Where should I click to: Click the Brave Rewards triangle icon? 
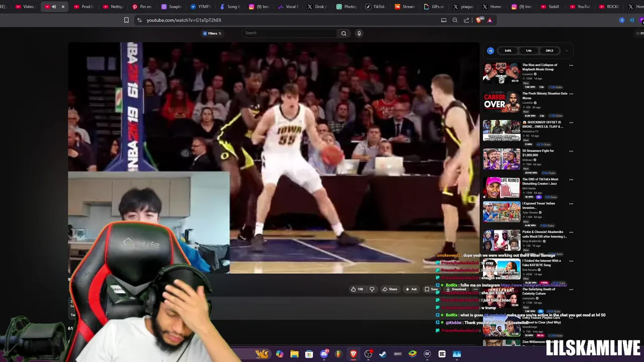point(490,20)
